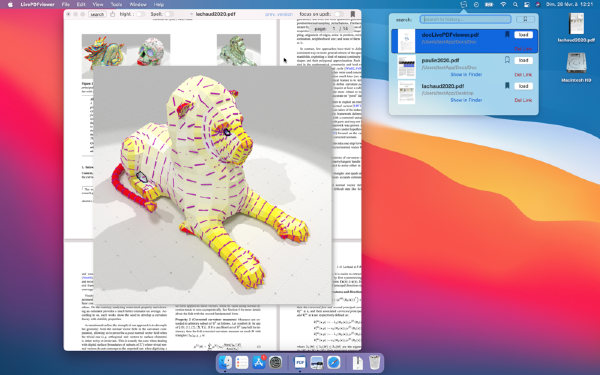Open Control Center in the menu bar

[x=527, y=5]
